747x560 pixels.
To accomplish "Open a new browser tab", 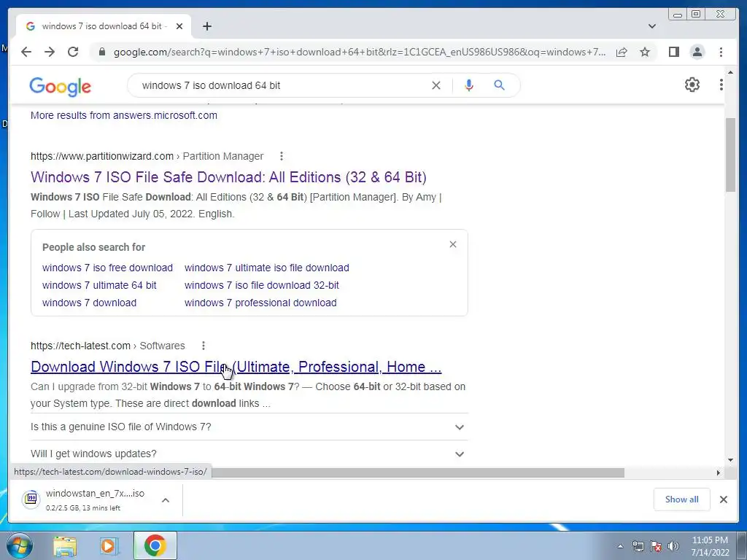I will coord(206,26).
